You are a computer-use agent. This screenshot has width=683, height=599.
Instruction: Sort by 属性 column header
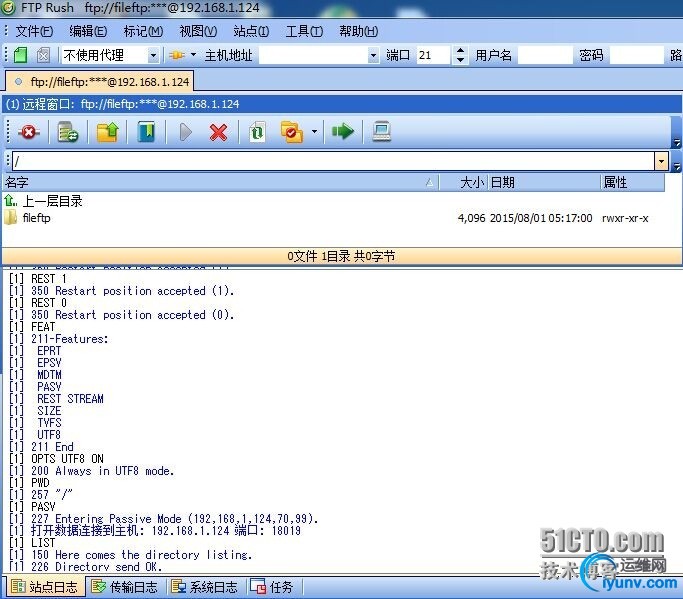(x=633, y=182)
